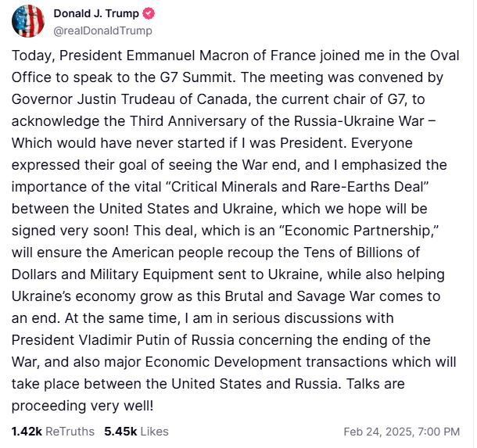The width and height of the screenshot is (477, 448).
Task: Click the @realDonaldTrump handle
Action: [102, 30]
